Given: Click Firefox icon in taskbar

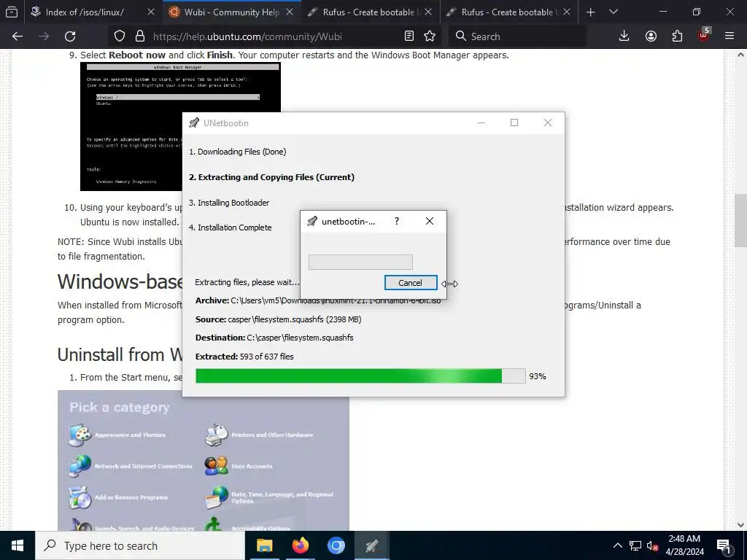Looking at the screenshot, I should pos(300,545).
